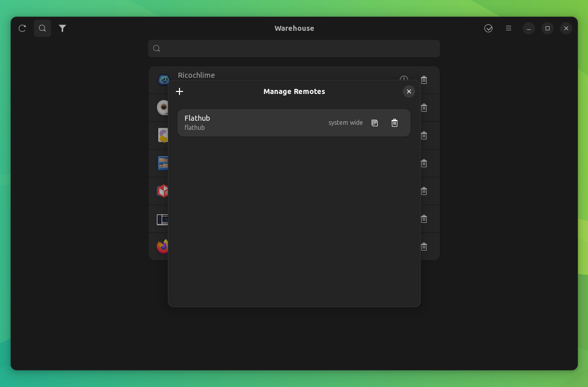The image size is (588, 387).
Task: Add a new remote with the plus icon
Action: 179,91
